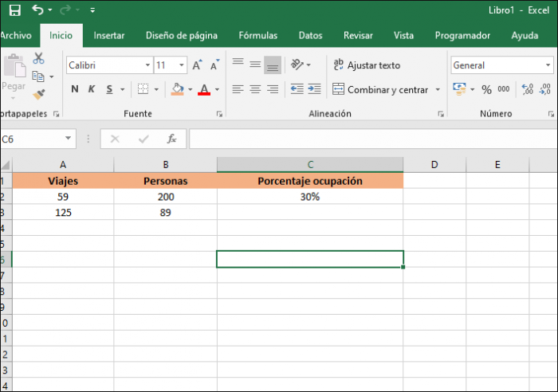Open the Calibri font name dropdown
558x392 pixels.
tap(147, 65)
